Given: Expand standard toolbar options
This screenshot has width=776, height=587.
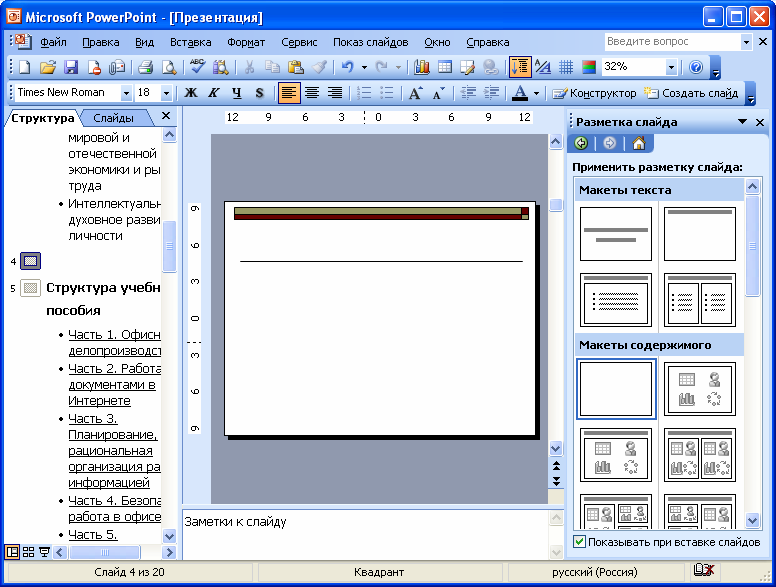Looking at the screenshot, I should pyautogui.click(x=715, y=68).
